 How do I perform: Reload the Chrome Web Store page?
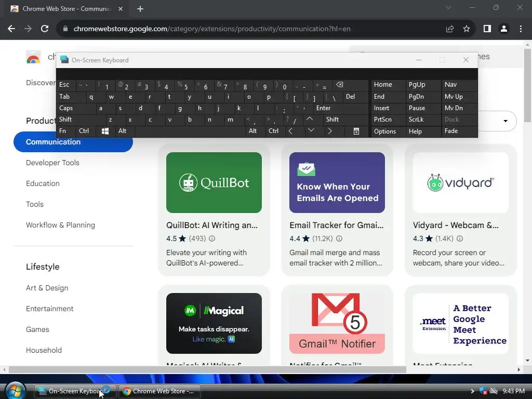pos(45,29)
